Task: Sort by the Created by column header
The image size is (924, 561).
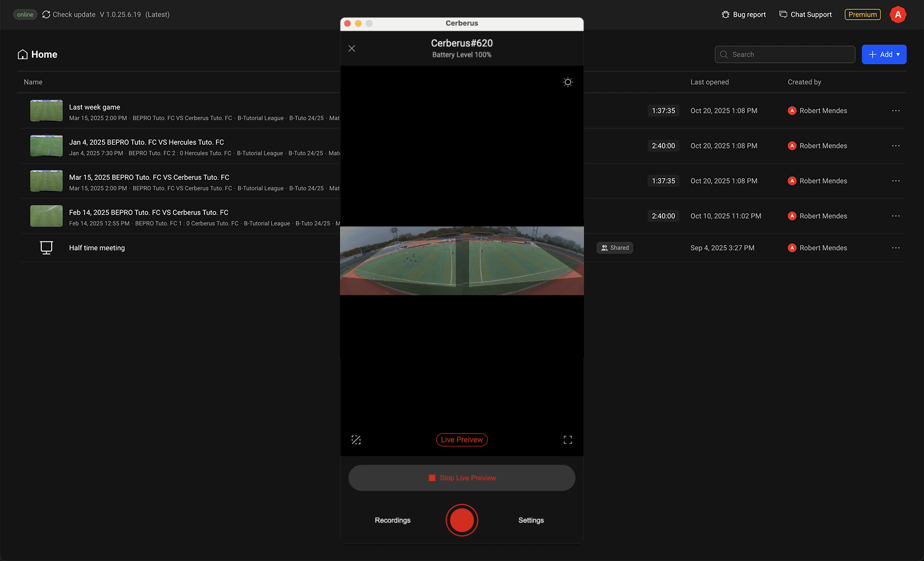Action: 804,82
